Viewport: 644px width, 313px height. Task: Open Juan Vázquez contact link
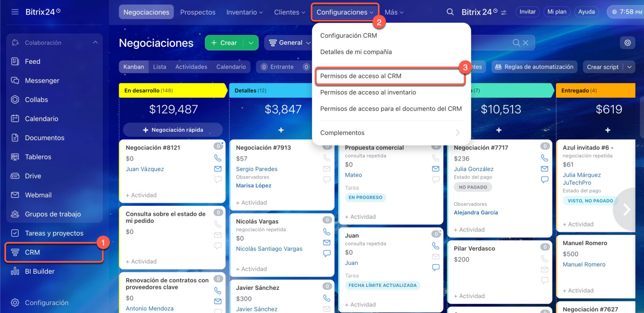145,169
